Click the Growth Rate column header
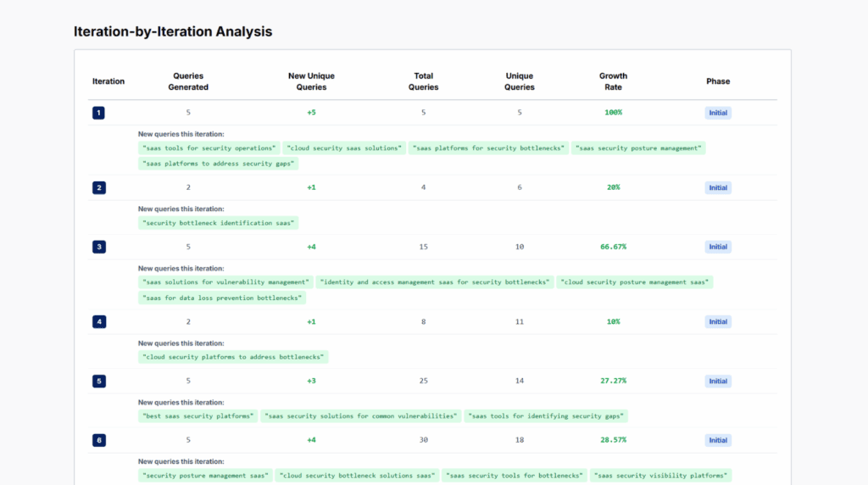This screenshot has height=485, width=868. pyautogui.click(x=613, y=81)
